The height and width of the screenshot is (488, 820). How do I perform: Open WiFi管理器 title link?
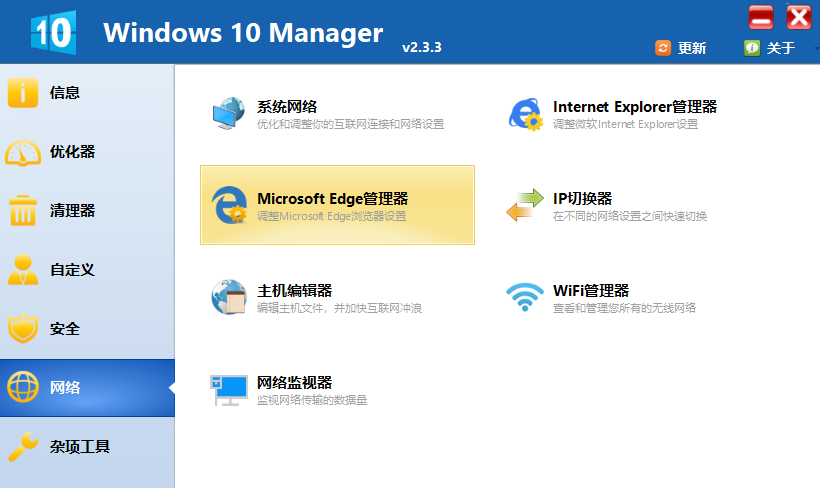pos(591,291)
